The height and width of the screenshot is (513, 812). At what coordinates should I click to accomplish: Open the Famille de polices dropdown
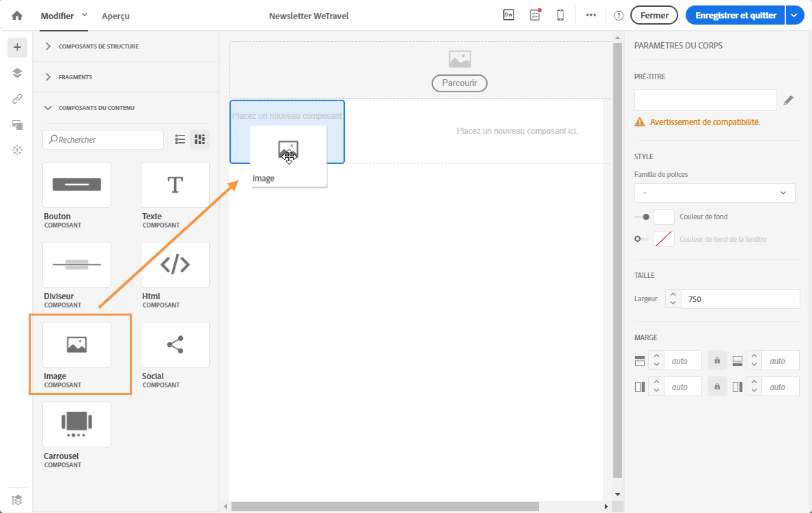pyautogui.click(x=714, y=193)
